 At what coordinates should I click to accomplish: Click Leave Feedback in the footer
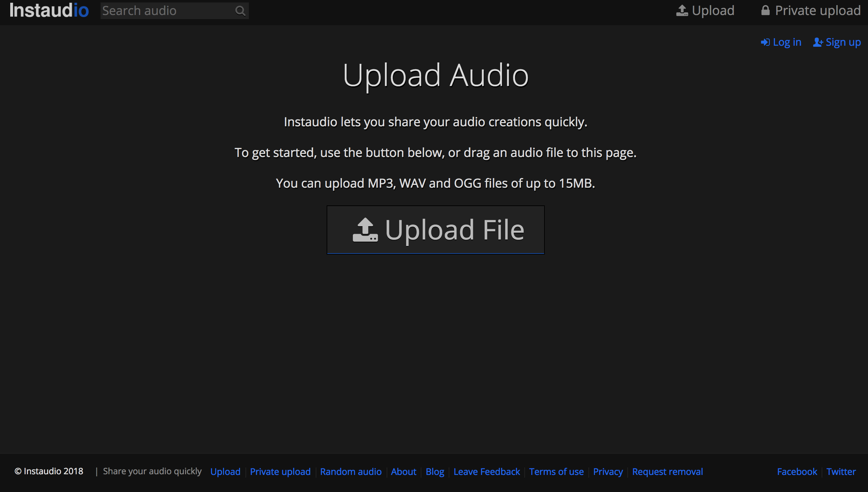tap(487, 472)
